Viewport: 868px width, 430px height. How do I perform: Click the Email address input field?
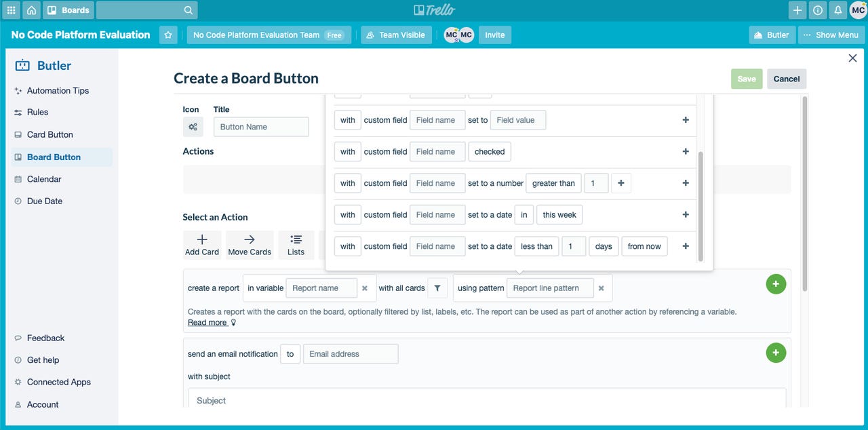point(351,353)
